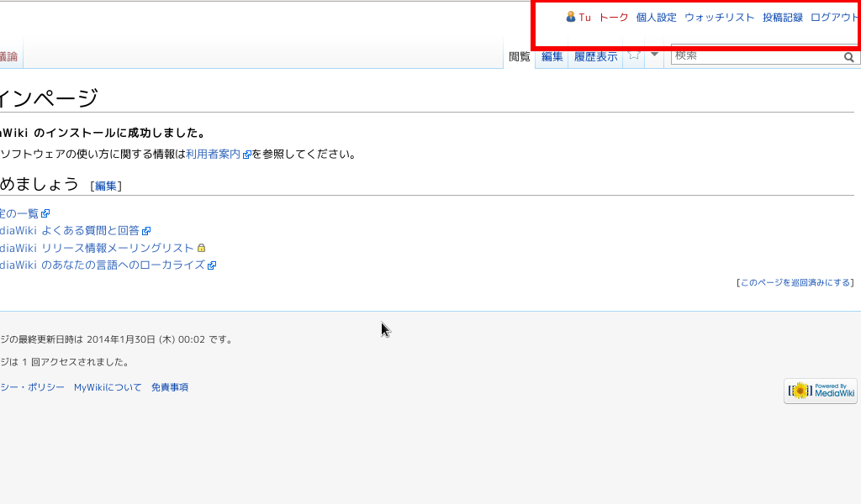This screenshot has width=861, height=504.
Task: Open the 免責事項 disclaimer link
Action: tap(169, 387)
